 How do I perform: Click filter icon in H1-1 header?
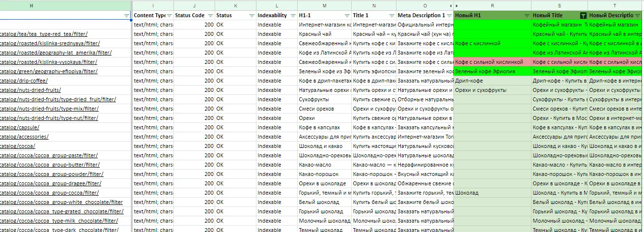pos(347,16)
